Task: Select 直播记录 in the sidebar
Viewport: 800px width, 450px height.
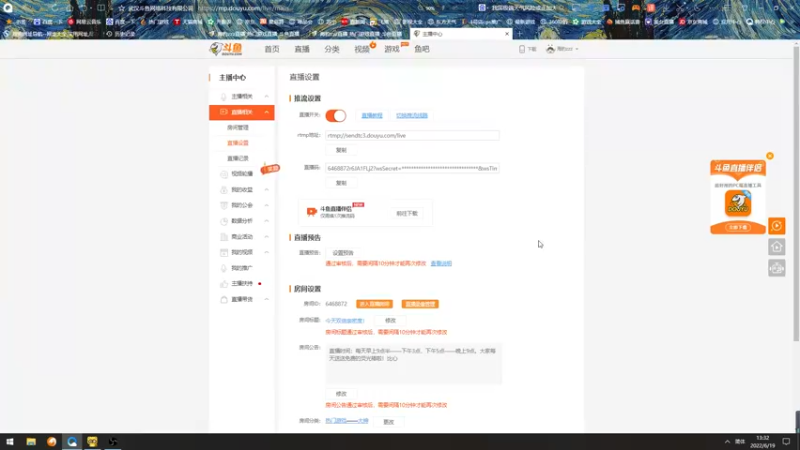Action: coord(238,158)
